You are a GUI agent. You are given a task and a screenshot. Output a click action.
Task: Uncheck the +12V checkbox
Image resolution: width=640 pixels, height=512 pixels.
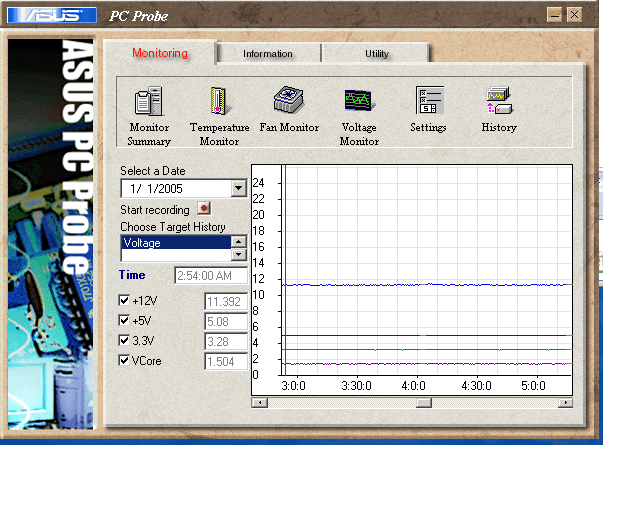124,301
